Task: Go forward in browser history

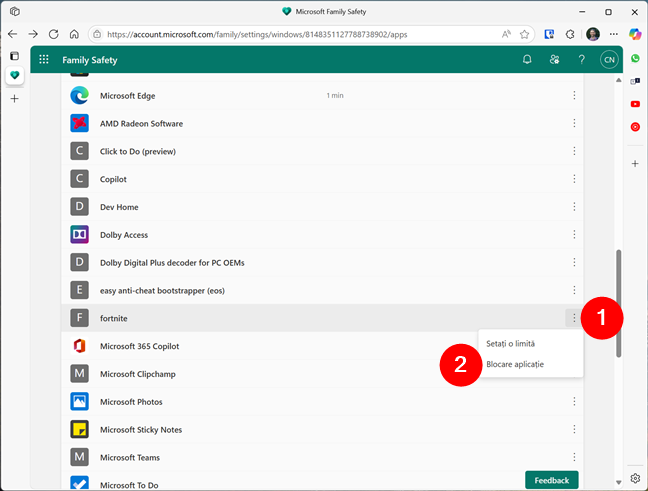Action: point(33,34)
